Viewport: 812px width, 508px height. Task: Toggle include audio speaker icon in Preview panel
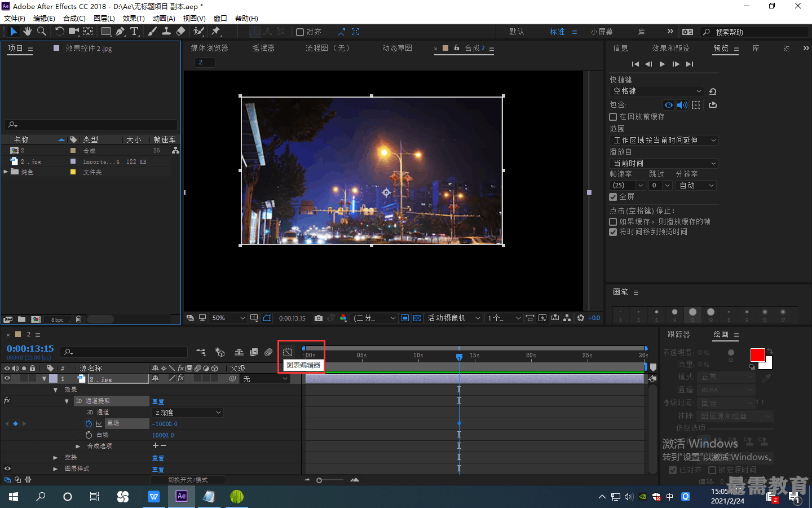pyautogui.click(x=682, y=105)
